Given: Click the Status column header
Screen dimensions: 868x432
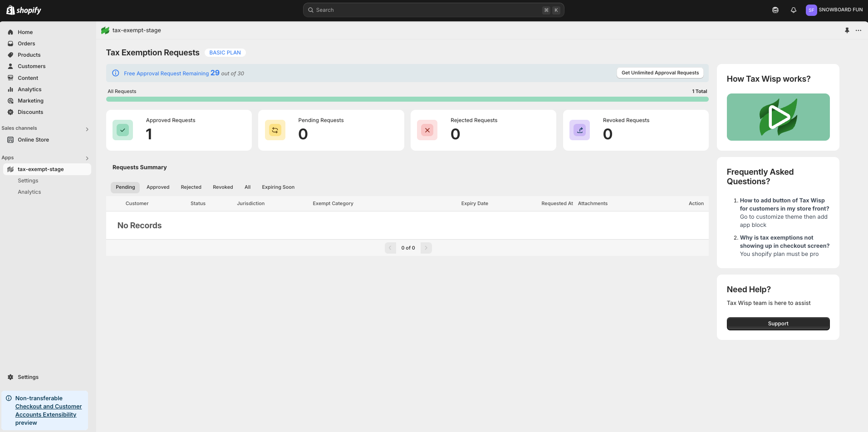Looking at the screenshot, I should pyautogui.click(x=198, y=203).
